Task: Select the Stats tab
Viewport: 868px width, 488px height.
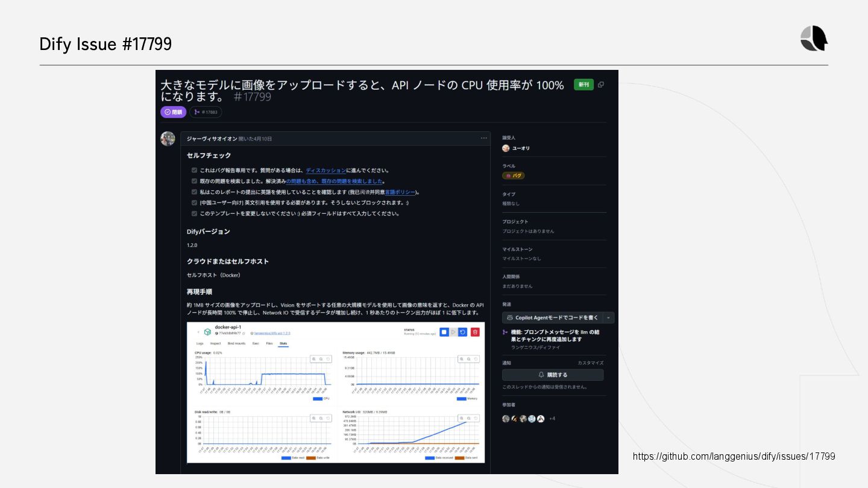Action: click(x=283, y=343)
